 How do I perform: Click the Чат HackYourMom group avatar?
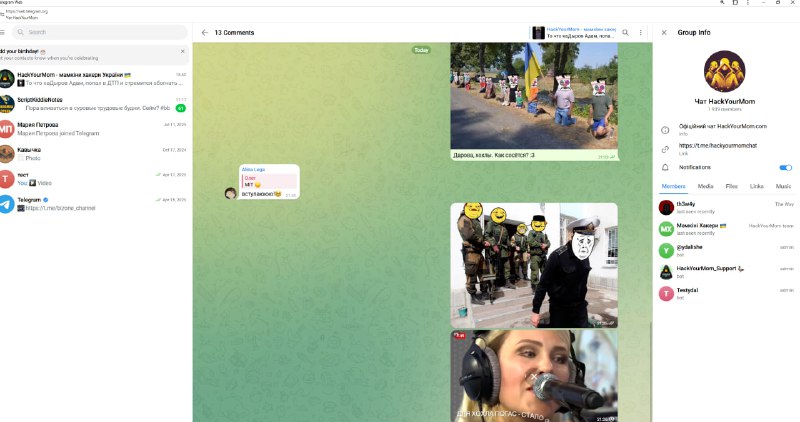click(724, 71)
